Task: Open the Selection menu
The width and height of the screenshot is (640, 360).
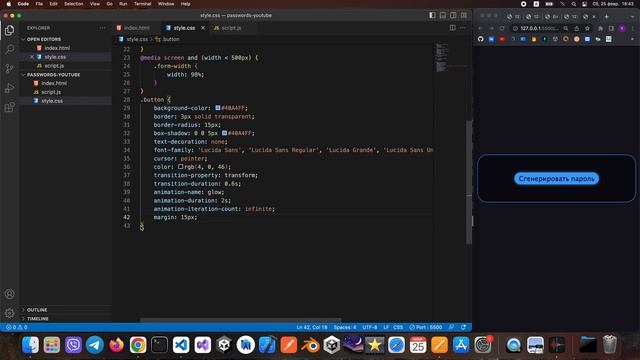Action: (x=73, y=4)
